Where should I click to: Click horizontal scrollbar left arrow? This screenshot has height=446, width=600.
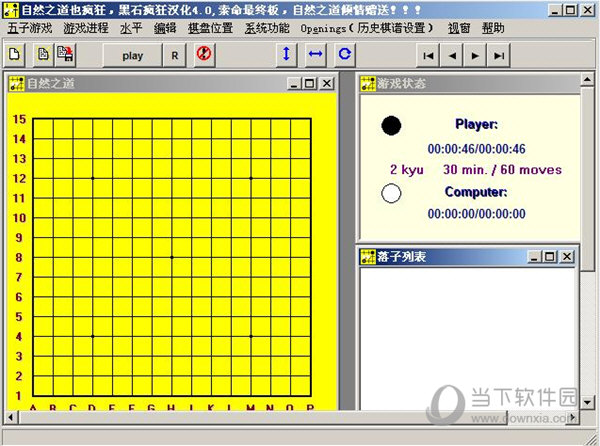pos(10,417)
